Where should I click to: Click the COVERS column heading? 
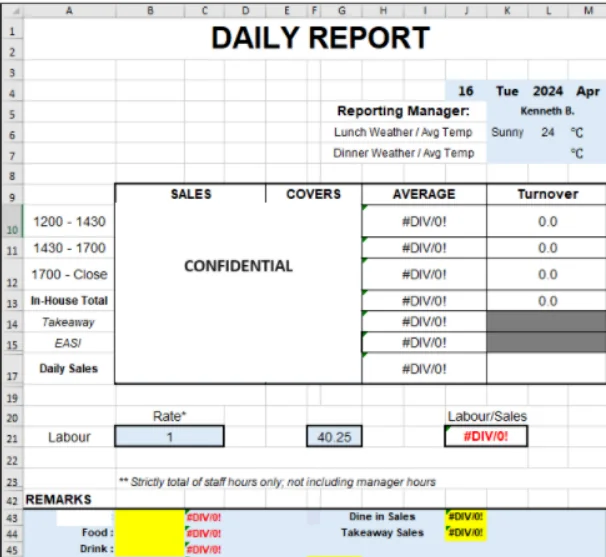313,194
